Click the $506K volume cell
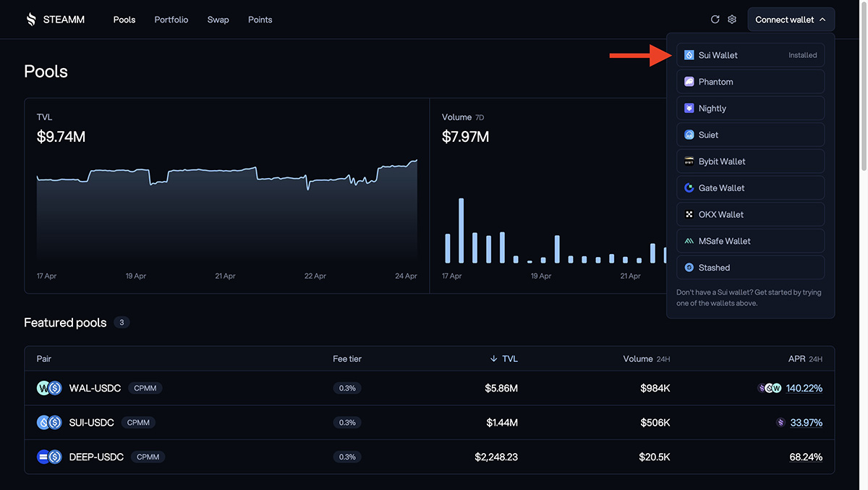Screen dimensions: 868x490 (x=655, y=423)
